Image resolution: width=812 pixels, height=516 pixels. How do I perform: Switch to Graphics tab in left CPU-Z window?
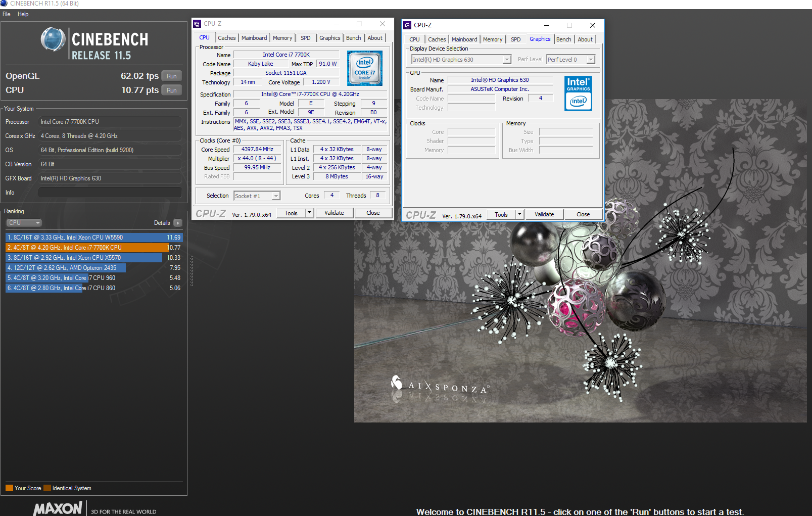pyautogui.click(x=330, y=38)
